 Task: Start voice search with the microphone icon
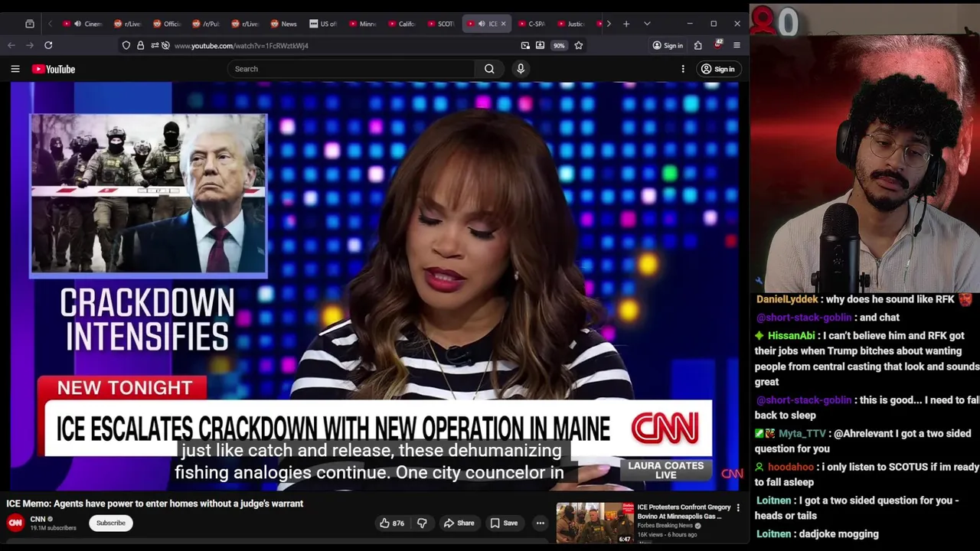[x=521, y=69]
